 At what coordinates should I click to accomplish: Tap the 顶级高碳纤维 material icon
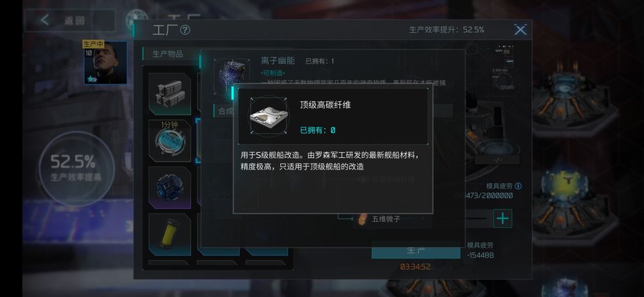tap(268, 116)
